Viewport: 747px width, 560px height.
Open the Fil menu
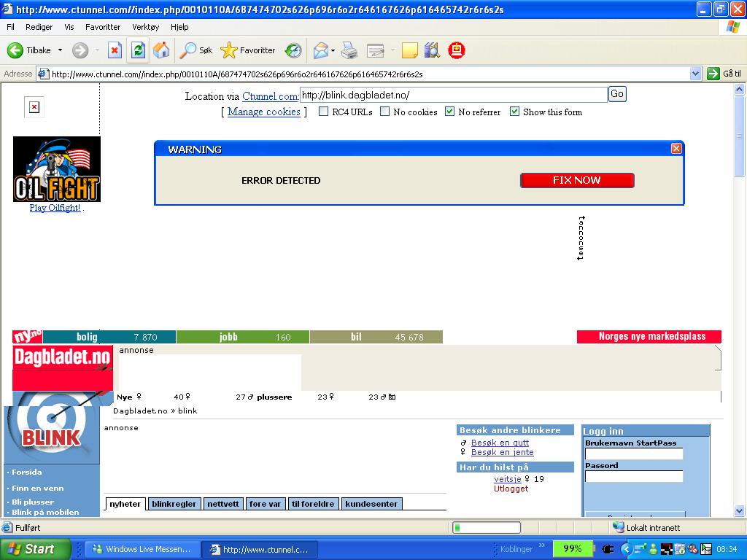coord(10,27)
